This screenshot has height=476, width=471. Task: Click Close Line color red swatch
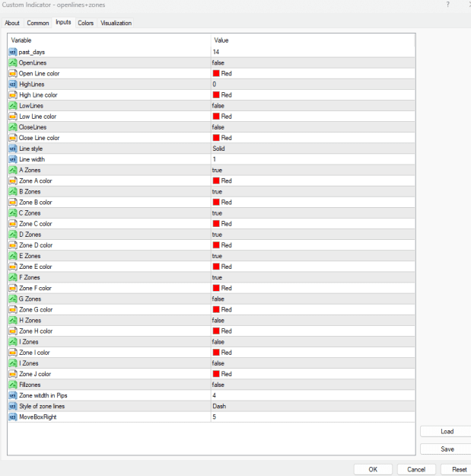pos(216,138)
